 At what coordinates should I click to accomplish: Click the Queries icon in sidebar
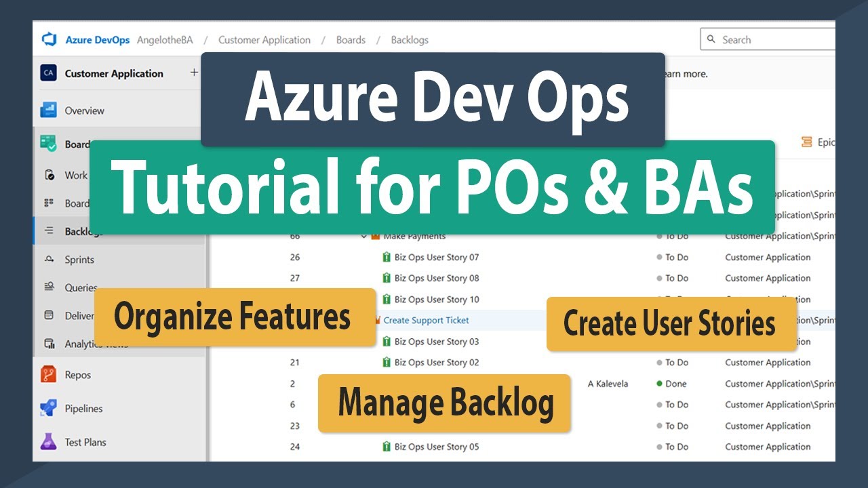coord(49,287)
